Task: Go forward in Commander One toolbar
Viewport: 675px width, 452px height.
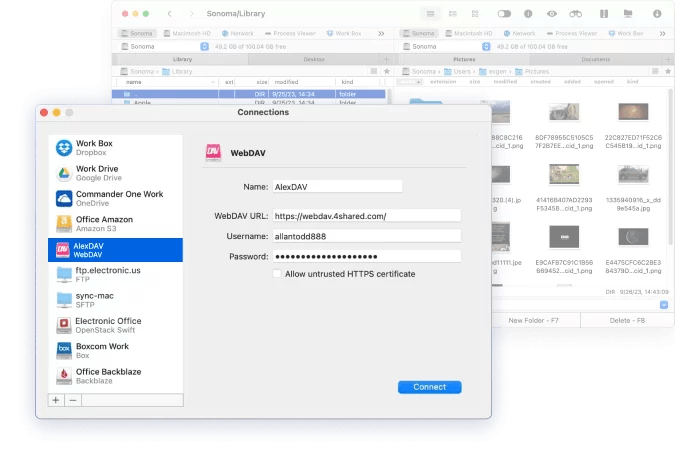Action: (x=191, y=14)
